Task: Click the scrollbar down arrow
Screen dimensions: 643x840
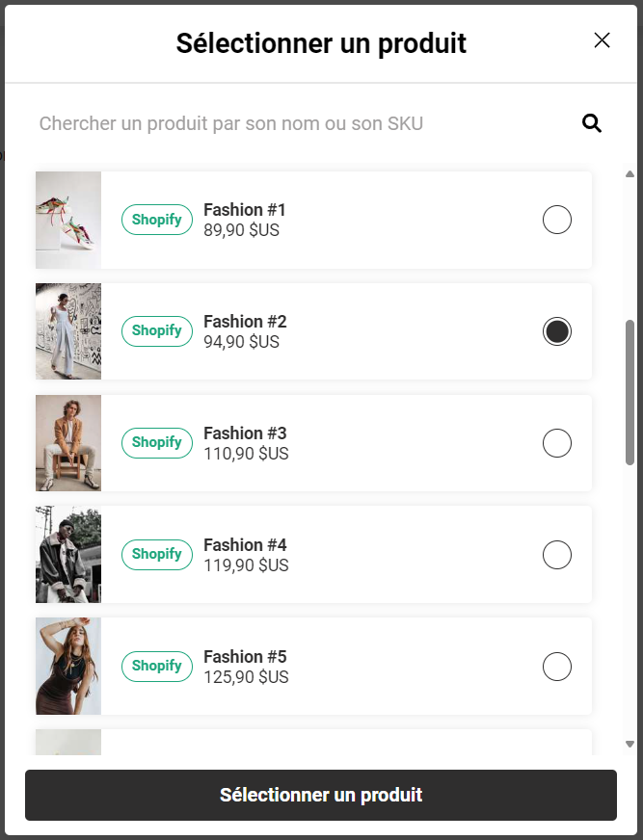Action: click(x=630, y=744)
